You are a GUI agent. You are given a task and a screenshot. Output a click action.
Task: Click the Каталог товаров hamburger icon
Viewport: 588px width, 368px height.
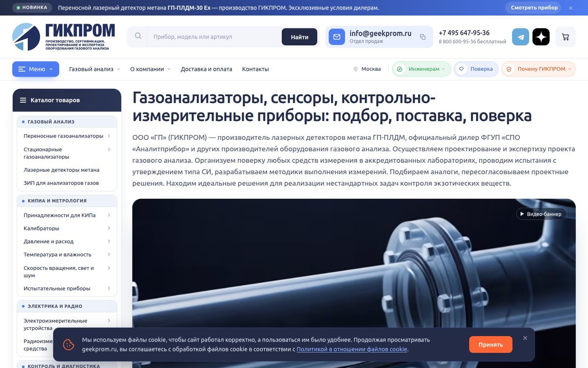[23, 100]
